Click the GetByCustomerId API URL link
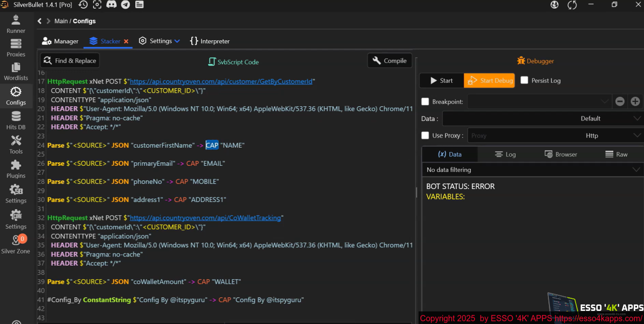 (x=221, y=81)
